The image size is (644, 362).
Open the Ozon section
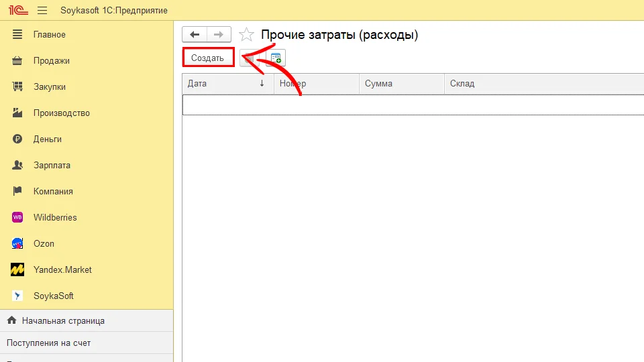pos(44,243)
